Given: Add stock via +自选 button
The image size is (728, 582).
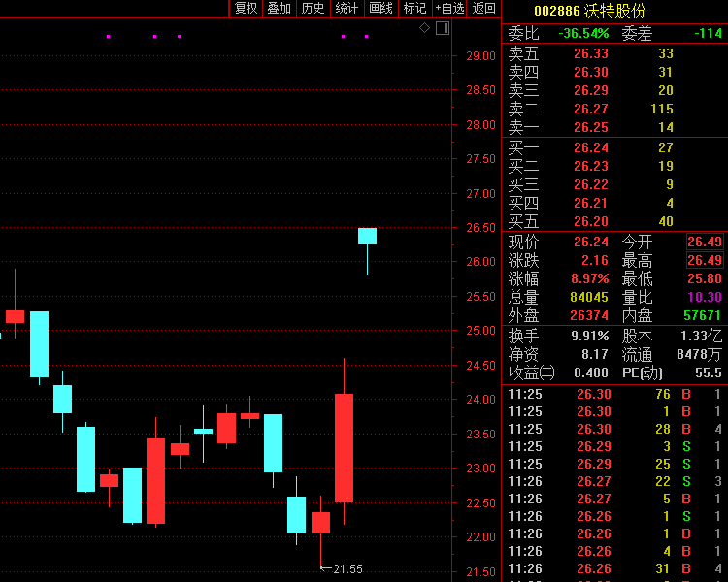Looking at the screenshot, I should coord(449,9).
